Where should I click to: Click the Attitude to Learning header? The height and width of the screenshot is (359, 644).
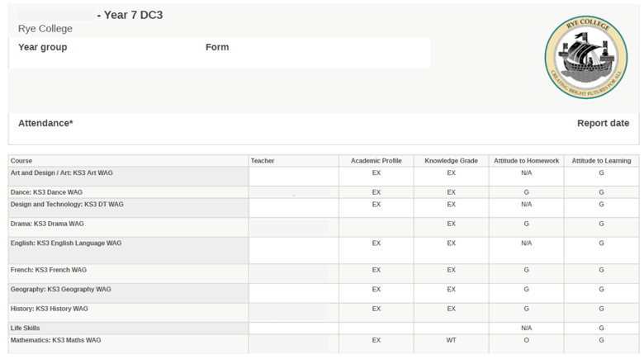[601, 161]
